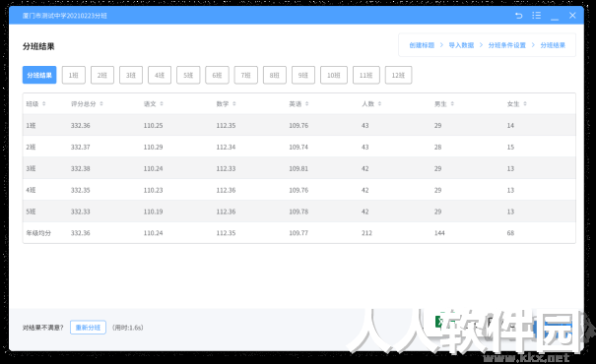Switch to the 7班 tab

[x=246, y=75]
